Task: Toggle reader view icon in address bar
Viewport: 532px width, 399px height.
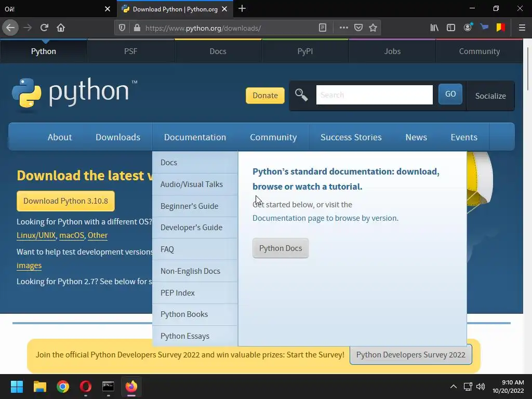Action: [x=323, y=28]
